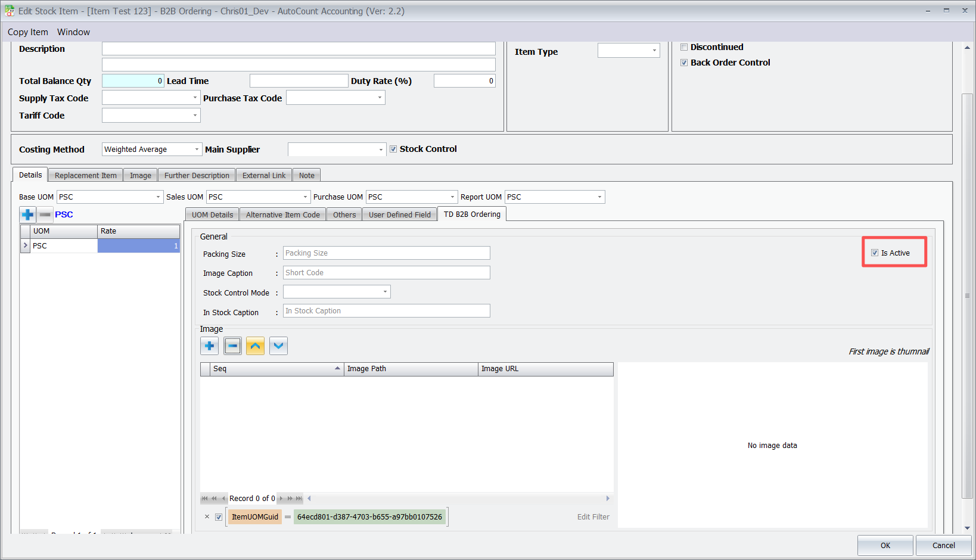This screenshot has width=976, height=560.
Task: Go to first record in image navigator
Action: point(204,499)
